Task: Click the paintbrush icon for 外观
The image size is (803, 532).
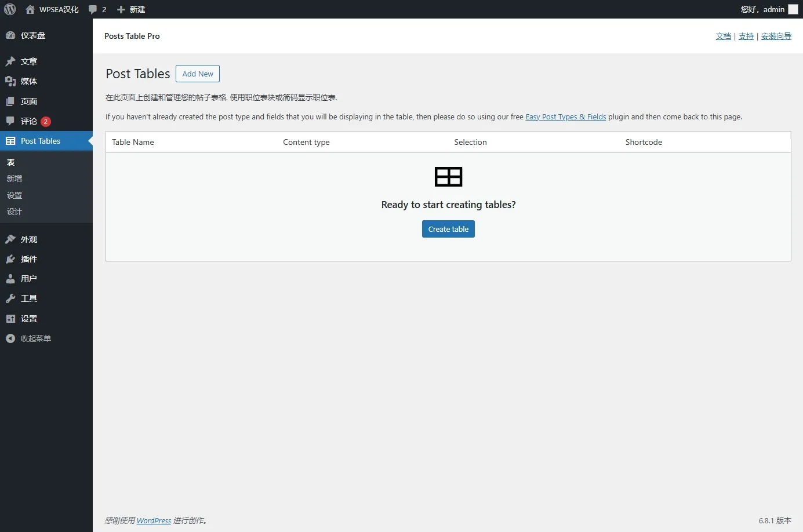Action: (10, 239)
